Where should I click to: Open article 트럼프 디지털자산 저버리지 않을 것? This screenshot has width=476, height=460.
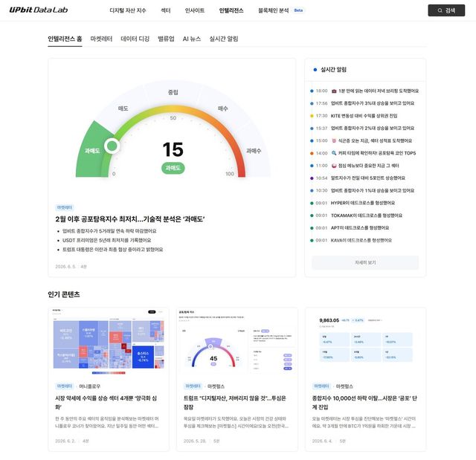pos(235,402)
